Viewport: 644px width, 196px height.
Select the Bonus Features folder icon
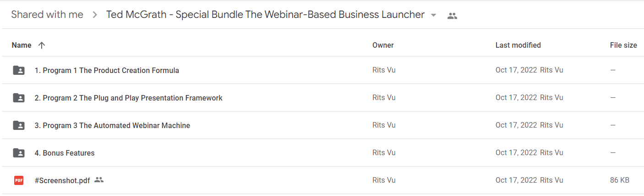19,153
